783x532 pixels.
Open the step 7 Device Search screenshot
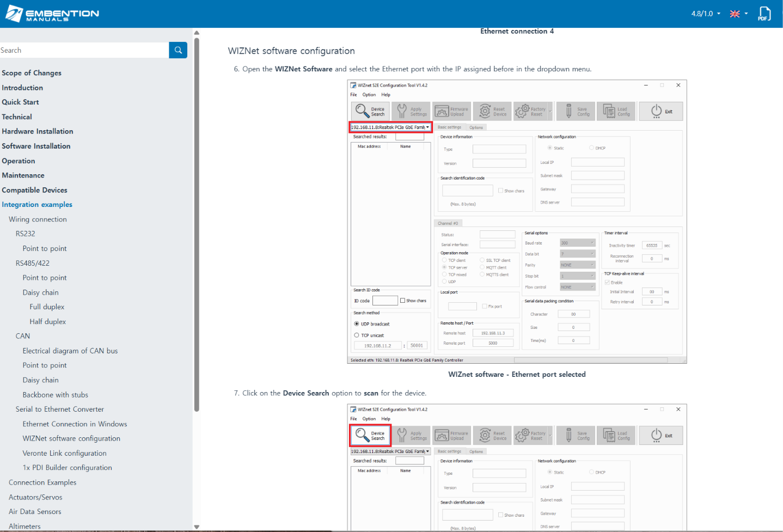coord(517,467)
